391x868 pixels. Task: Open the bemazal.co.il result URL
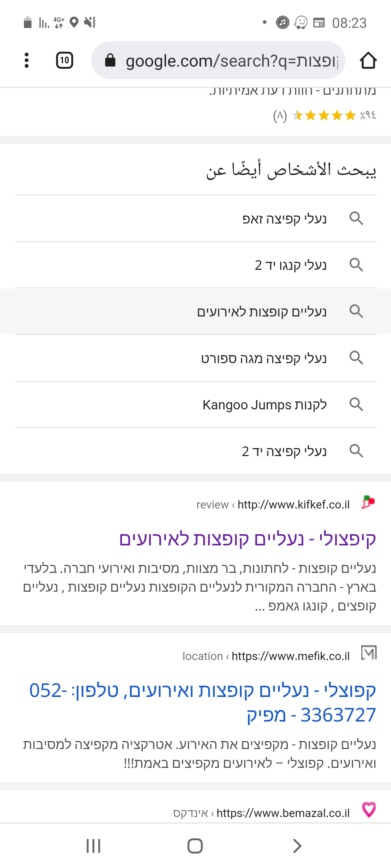point(283,813)
